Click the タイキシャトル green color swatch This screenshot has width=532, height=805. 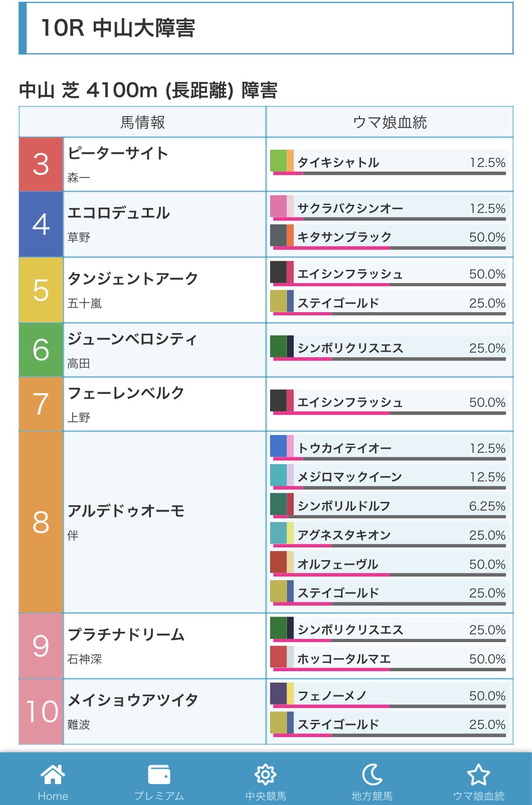click(278, 161)
